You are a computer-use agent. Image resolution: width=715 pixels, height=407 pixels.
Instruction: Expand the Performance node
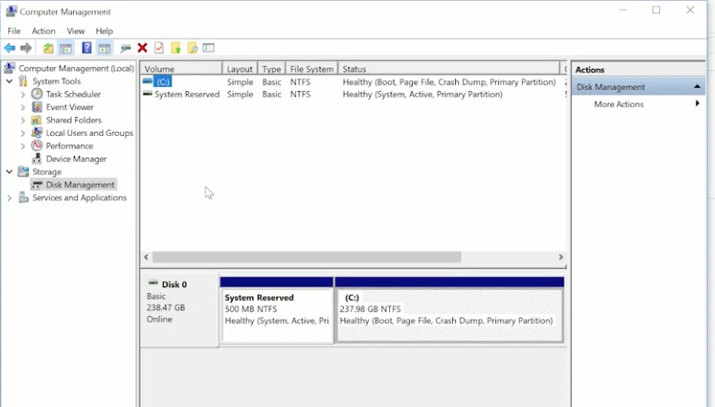[23, 146]
